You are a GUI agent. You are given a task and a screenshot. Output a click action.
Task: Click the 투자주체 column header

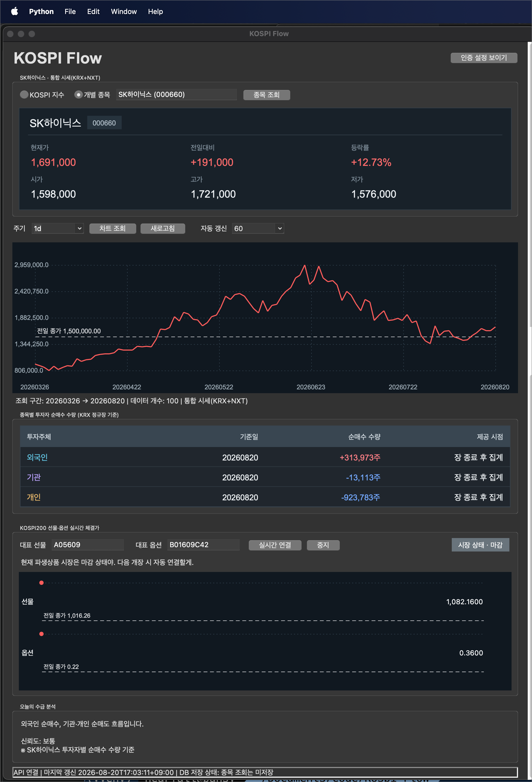tap(39, 437)
